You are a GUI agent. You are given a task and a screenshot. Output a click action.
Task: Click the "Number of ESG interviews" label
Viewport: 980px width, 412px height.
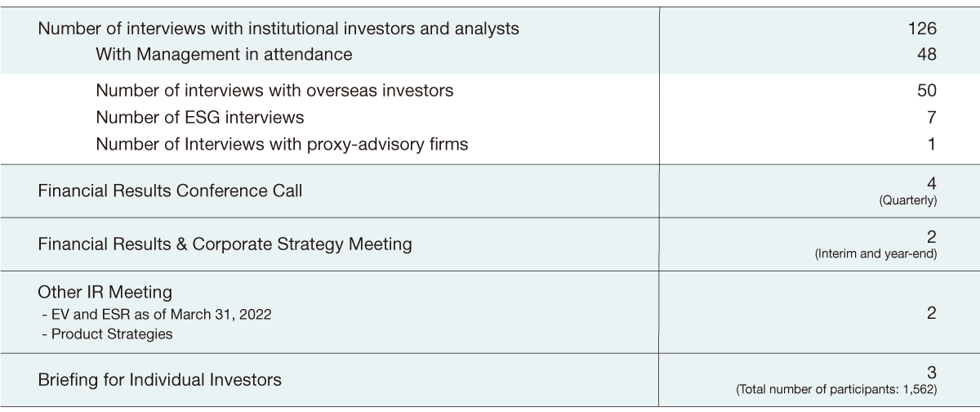coord(200,118)
